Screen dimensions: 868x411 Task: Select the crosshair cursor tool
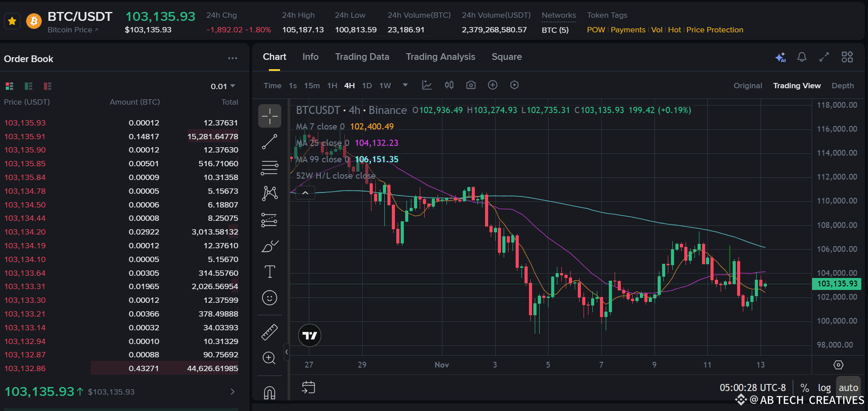pos(270,116)
